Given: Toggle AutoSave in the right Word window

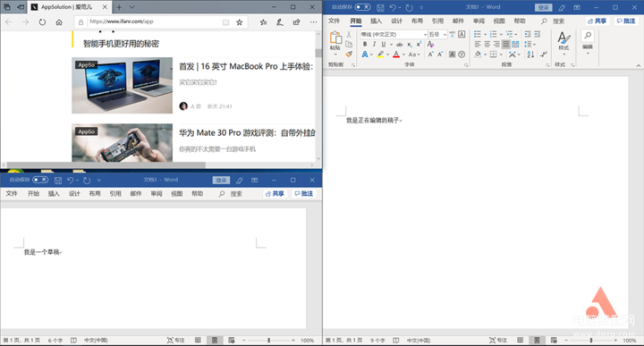Looking at the screenshot, I should [x=362, y=7].
